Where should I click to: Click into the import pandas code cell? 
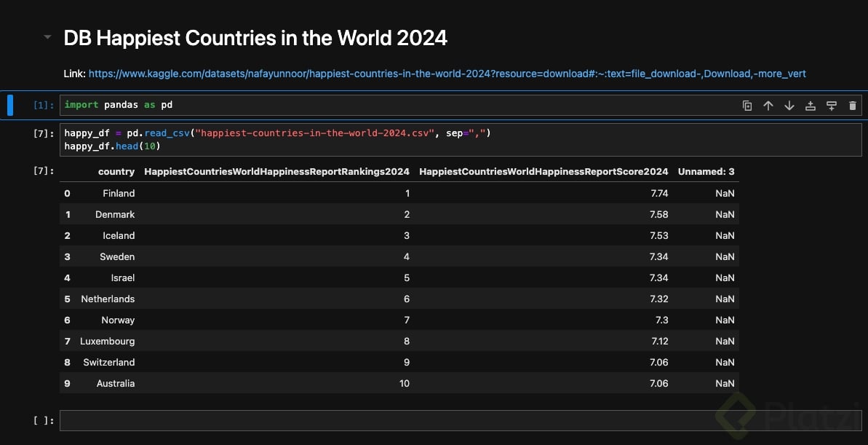(x=364, y=105)
